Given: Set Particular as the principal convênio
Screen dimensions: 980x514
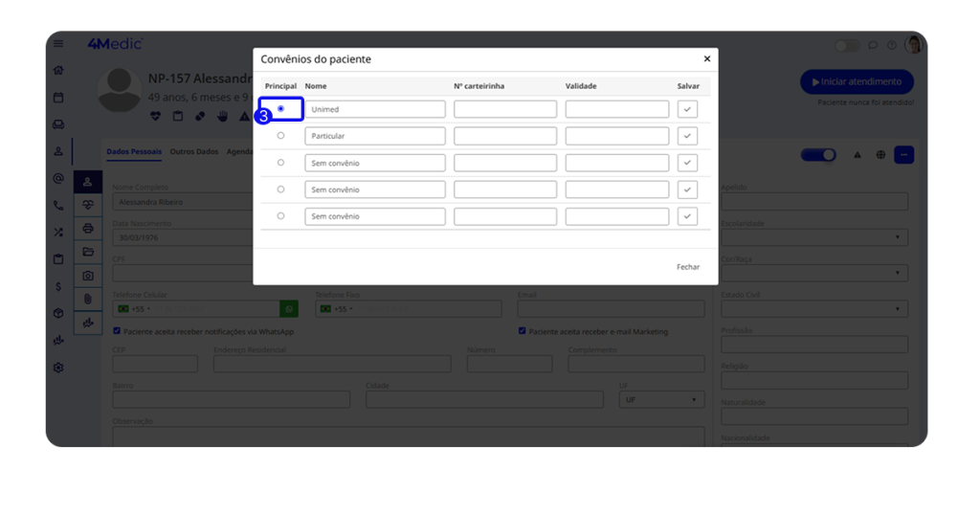Looking at the screenshot, I should [x=280, y=136].
